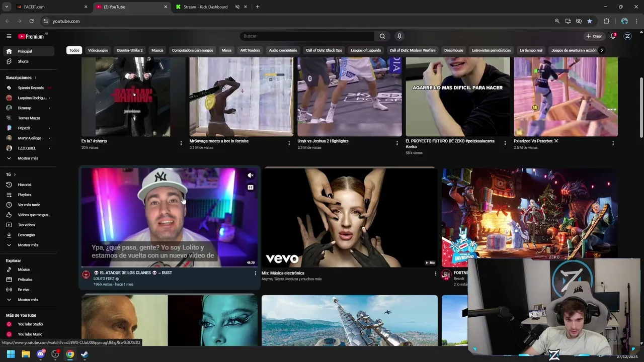The width and height of the screenshot is (644, 362).
Task: Open Chrome extensions puzzle icon
Action: click(607, 21)
